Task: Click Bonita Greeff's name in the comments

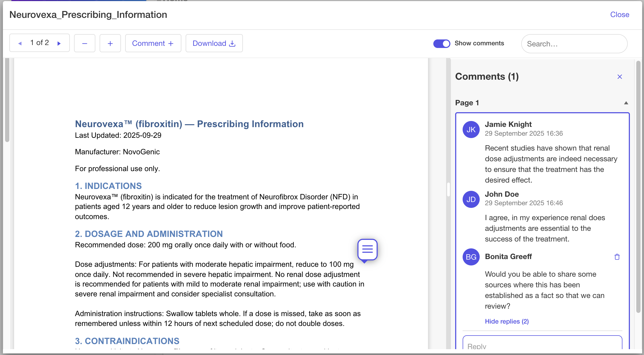Action: [x=508, y=256]
